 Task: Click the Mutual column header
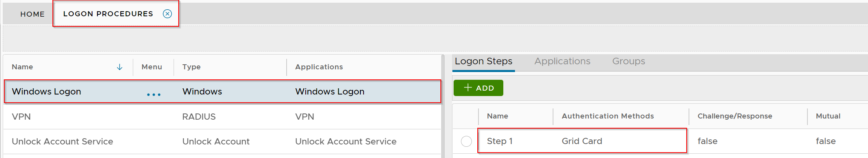click(828, 116)
